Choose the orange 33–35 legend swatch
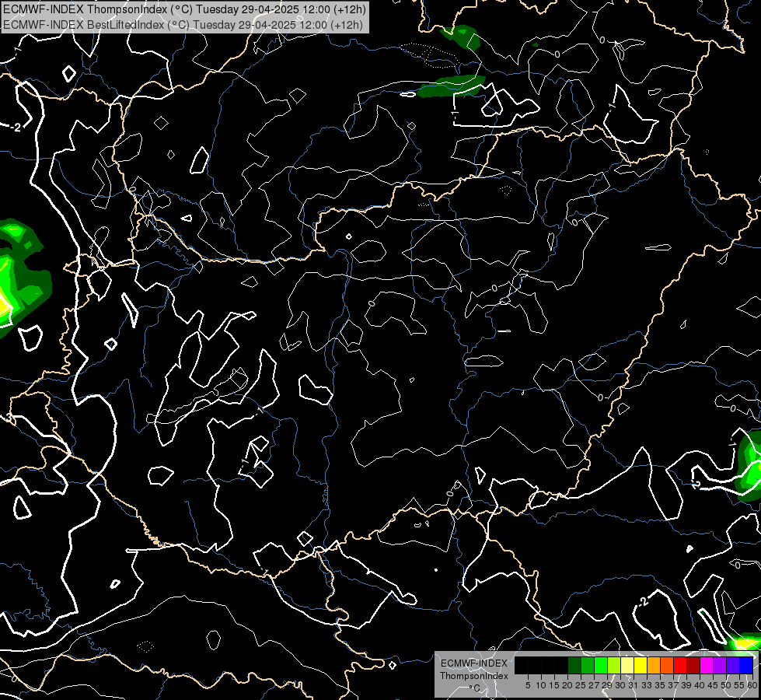 654,665
